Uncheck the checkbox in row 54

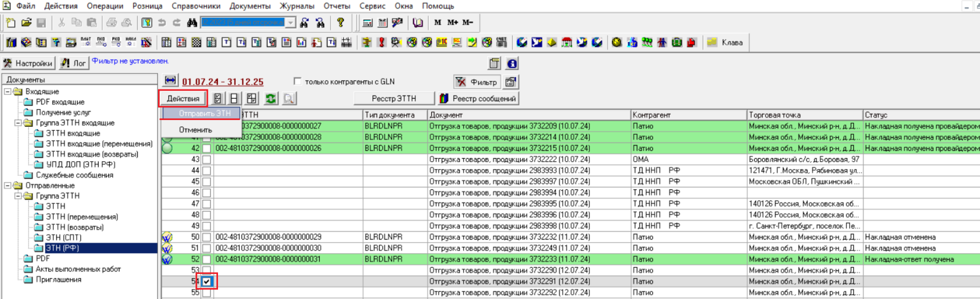[x=207, y=282]
